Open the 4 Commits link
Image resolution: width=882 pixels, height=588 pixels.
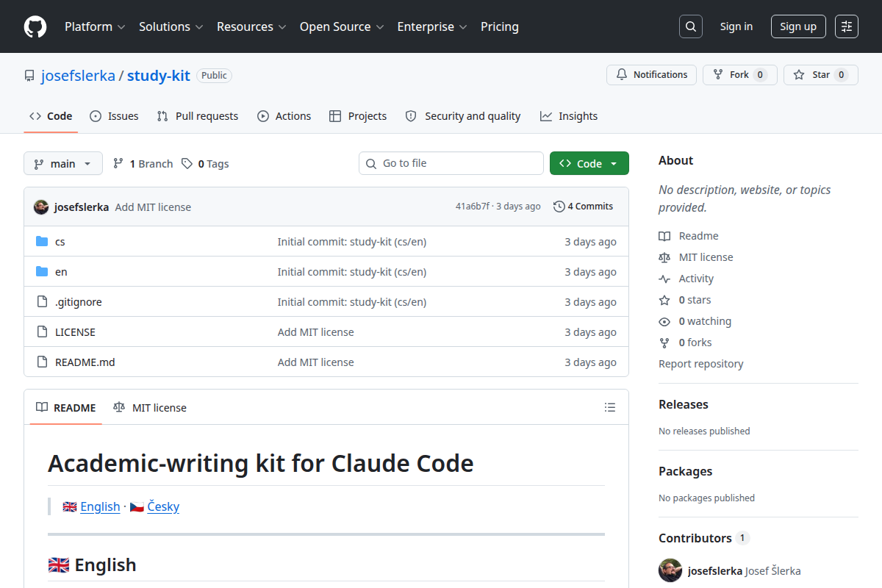click(x=584, y=207)
